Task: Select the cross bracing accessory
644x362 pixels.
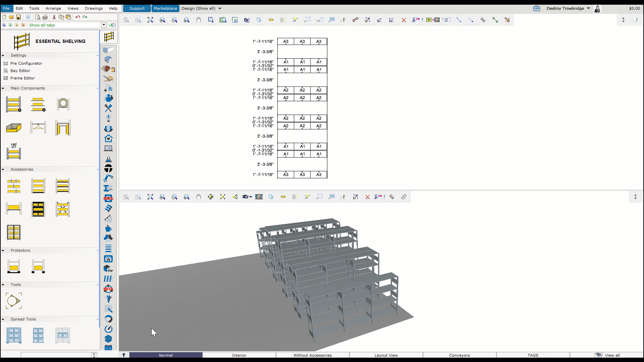Action: pyautogui.click(x=63, y=209)
